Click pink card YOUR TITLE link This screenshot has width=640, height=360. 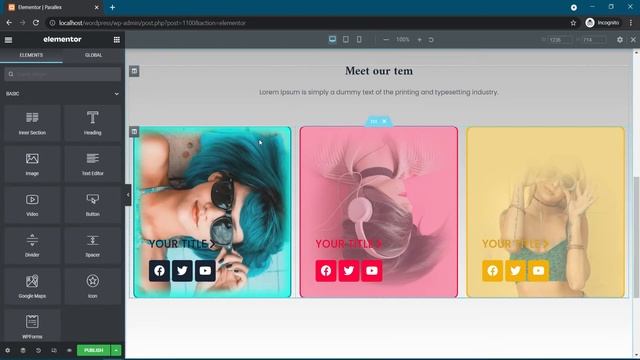point(349,244)
